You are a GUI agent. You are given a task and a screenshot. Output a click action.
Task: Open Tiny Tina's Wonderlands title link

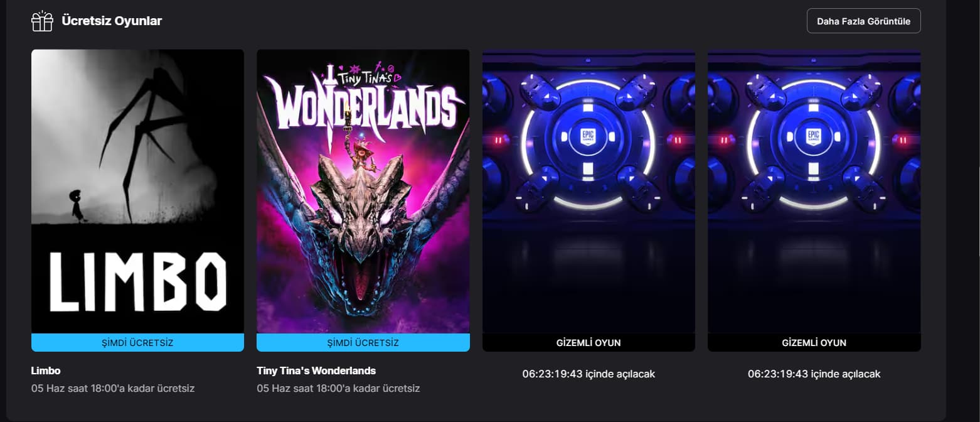click(316, 371)
